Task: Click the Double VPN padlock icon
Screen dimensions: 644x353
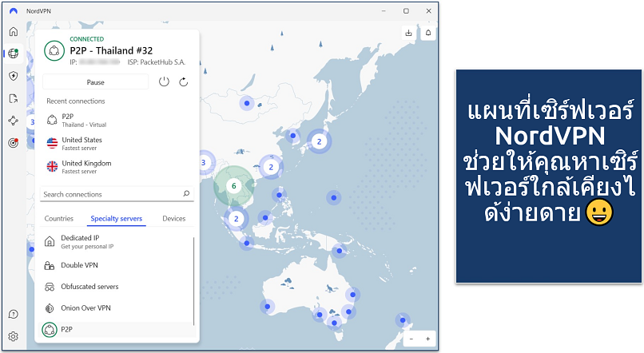Action: coord(50,266)
